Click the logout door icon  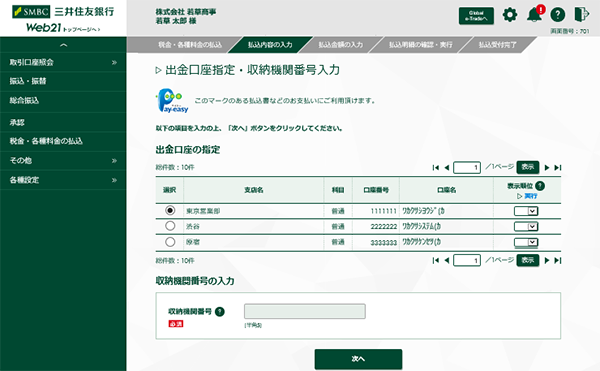(x=582, y=15)
